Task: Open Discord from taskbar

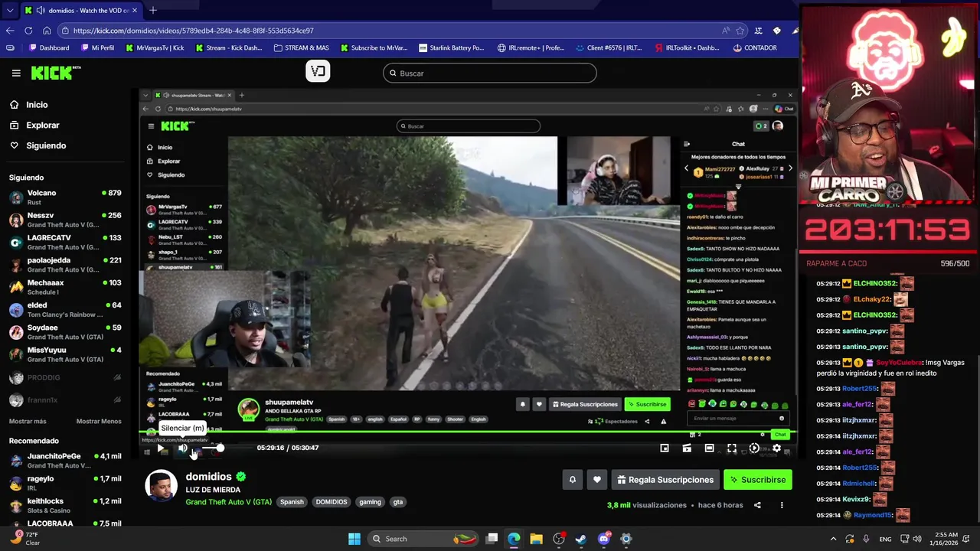Action: pyautogui.click(x=603, y=539)
